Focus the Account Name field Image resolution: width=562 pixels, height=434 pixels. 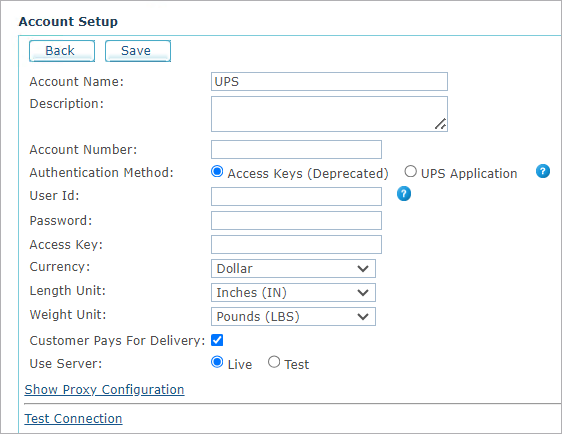[329, 82]
